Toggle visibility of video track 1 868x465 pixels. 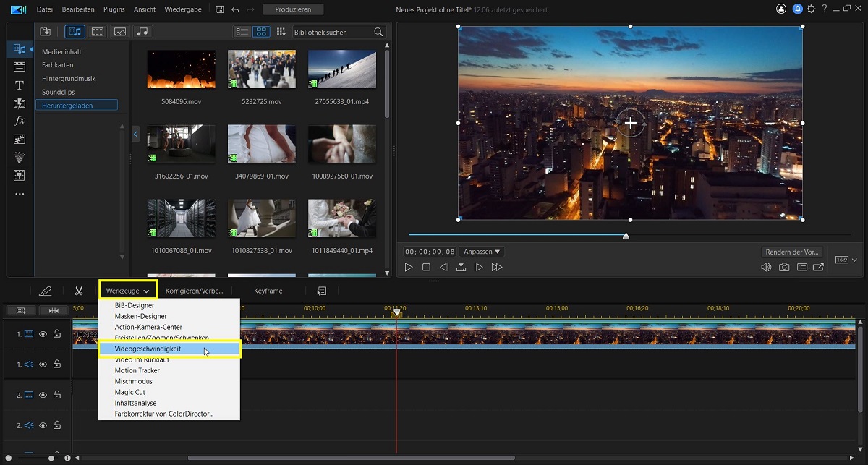[x=43, y=334]
